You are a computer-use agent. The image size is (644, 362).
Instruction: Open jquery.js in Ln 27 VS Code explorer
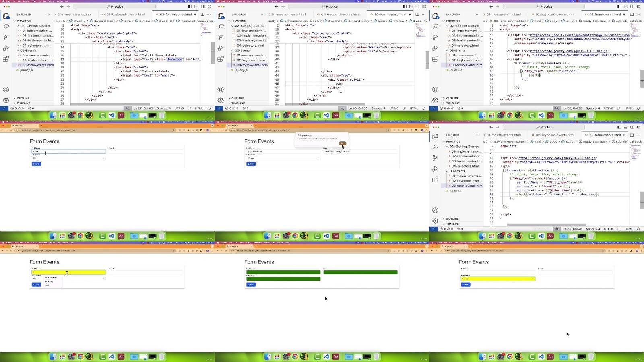[27, 70]
